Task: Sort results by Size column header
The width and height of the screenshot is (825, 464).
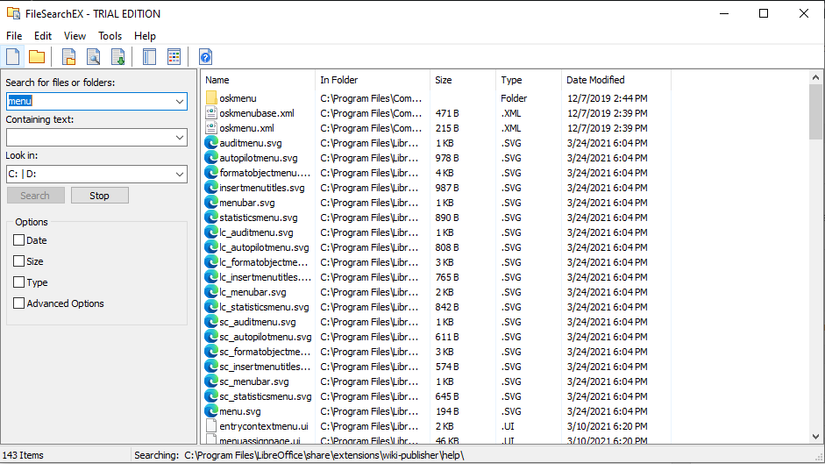Action: click(462, 80)
